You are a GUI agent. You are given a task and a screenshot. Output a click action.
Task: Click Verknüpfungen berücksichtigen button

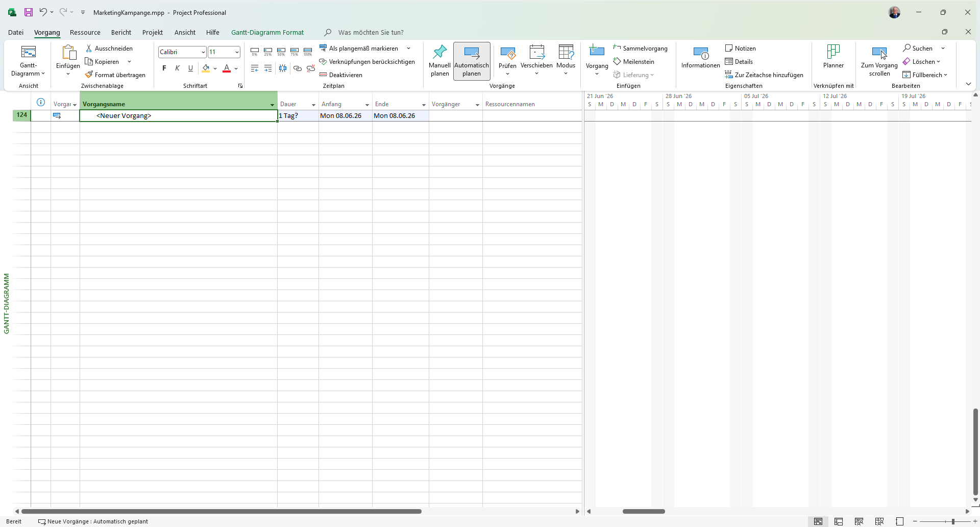click(367, 61)
